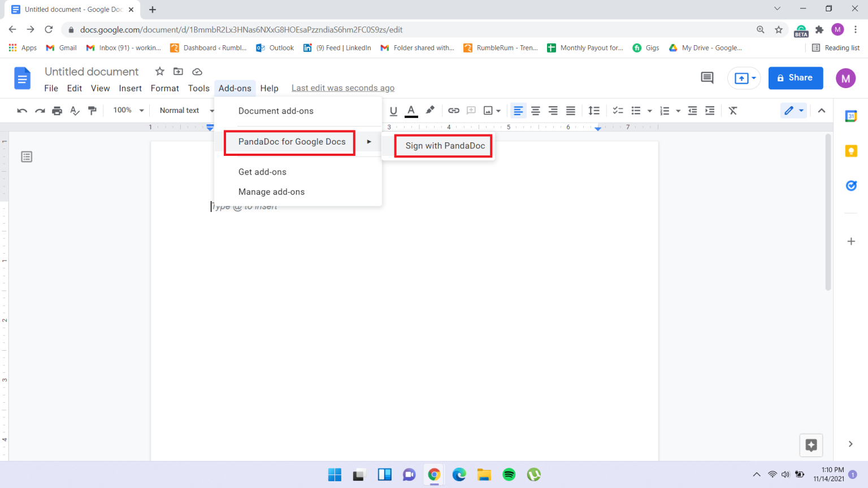Add a comment with the toolbar icon
This screenshot has height=488, width=868.
point(471,110)
